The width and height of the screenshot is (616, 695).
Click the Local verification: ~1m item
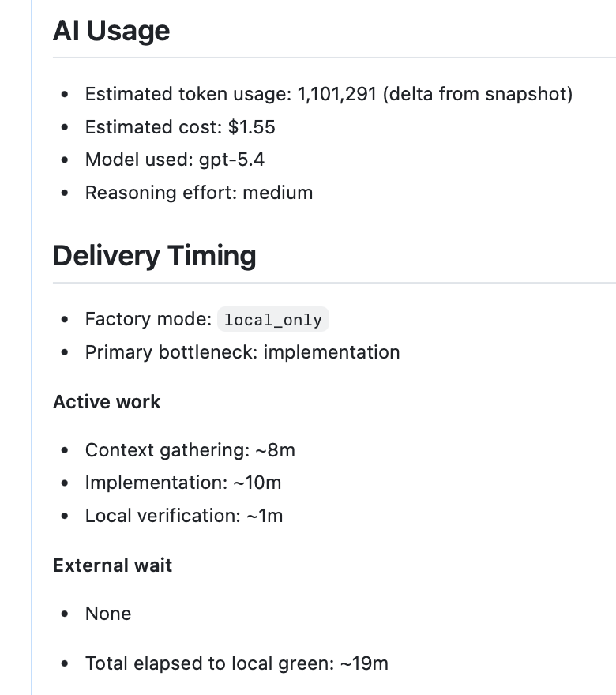(184, 516)
